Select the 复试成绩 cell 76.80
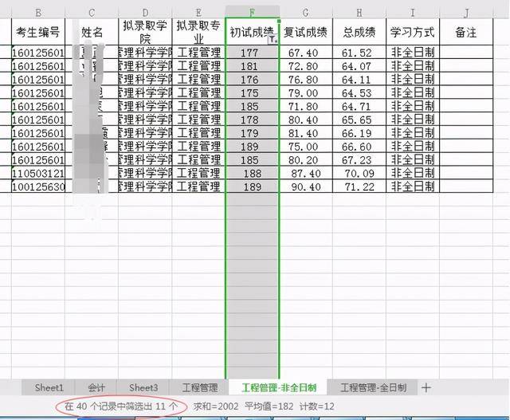This screenshot has height=420, width=510. coord(306,79)
